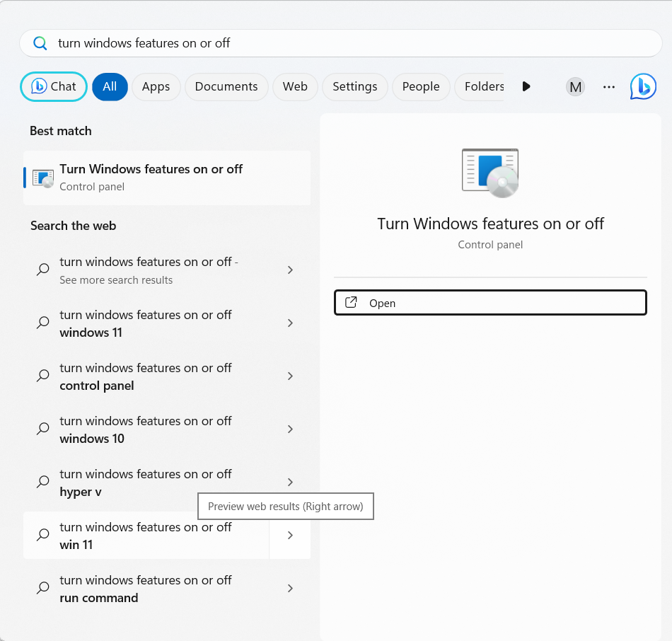Switch to the Documents filter tab

tap(226, 86)
